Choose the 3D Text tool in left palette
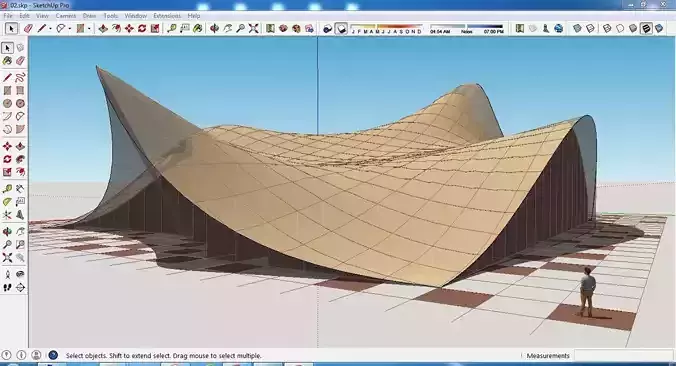 click(x=20, y=215)
